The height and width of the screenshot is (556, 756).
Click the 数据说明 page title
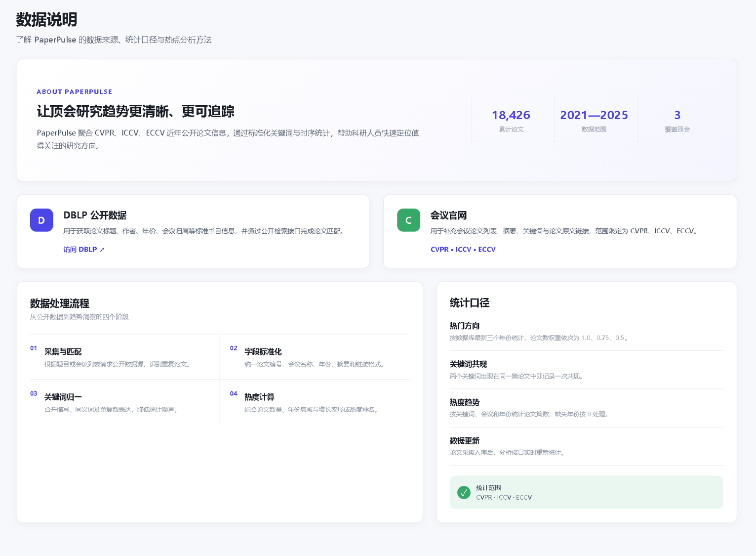pyautogui.click(x=46, y=20)
